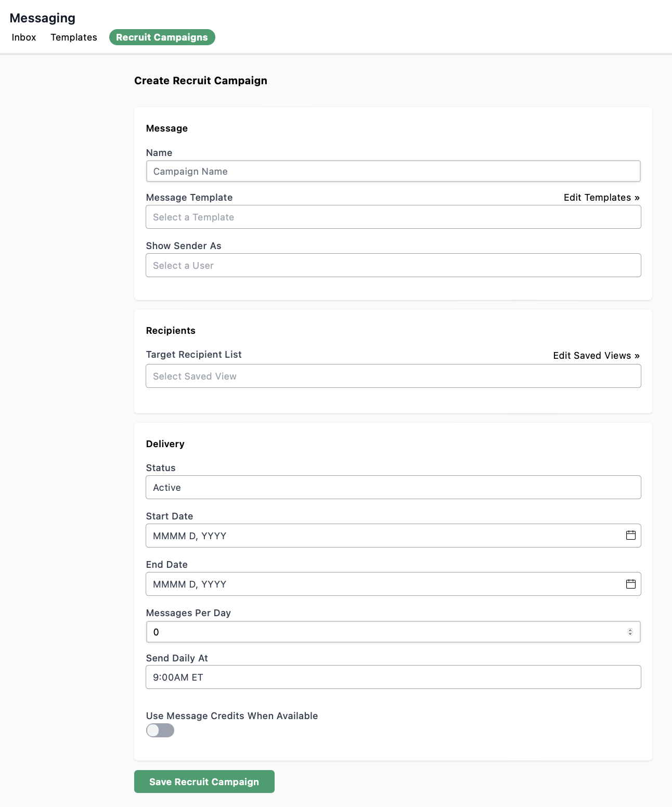This screenshot has height=807, width=672.
Task: Click the End Date input field
Action: pyautogui.click(x=393, y=584)
